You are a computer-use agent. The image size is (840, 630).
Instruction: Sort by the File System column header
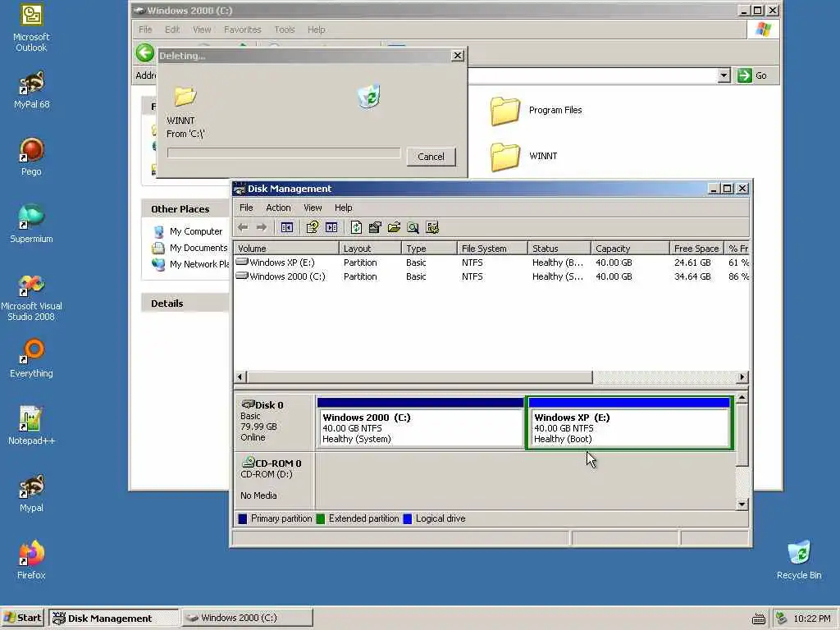[492, 249]
